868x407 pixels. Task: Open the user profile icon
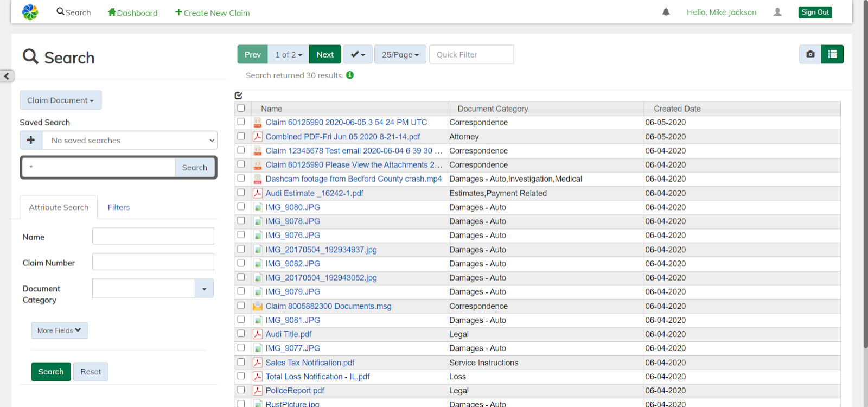[x=777, y=12]
